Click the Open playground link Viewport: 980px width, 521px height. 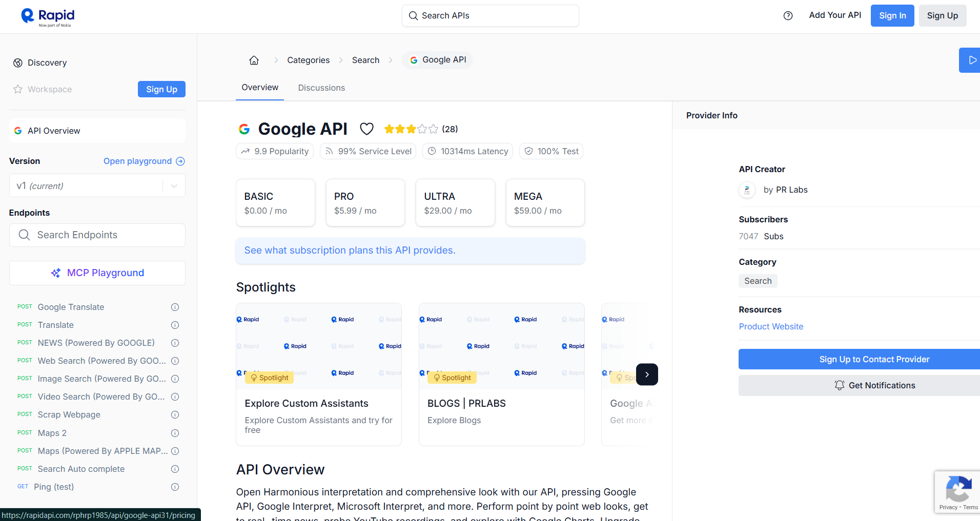point(137,161)
